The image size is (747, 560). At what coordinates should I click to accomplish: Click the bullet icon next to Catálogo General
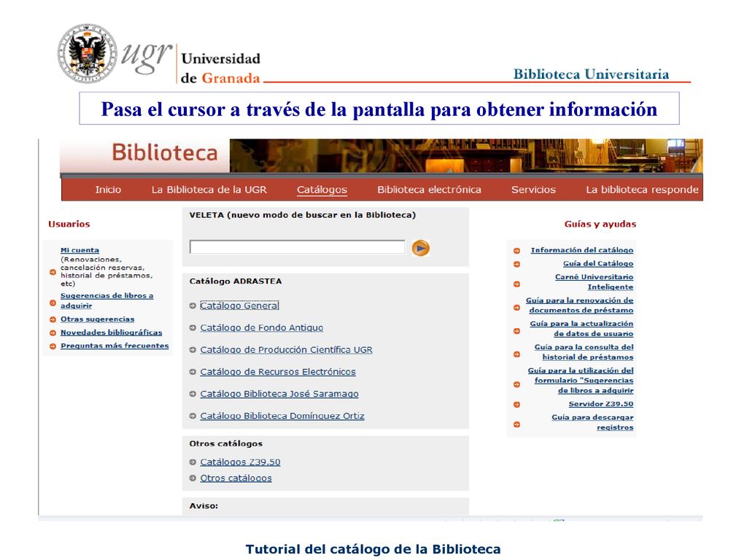pyautogui.click(x=193, y=306)
